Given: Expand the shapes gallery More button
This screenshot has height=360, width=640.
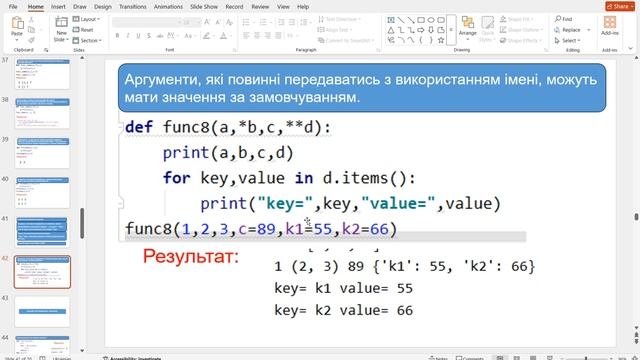Looking at the screenshot, I should pyautogui.click(x=451, y=30).
